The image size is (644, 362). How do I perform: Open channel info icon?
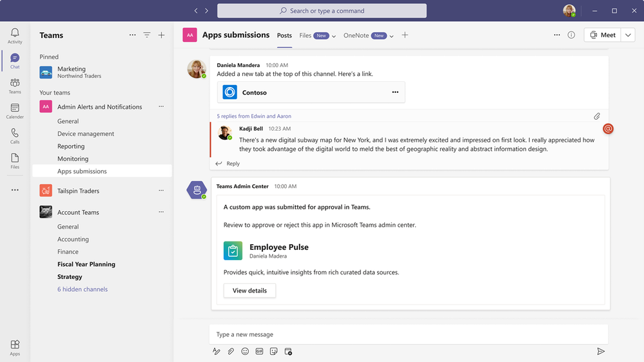click(x=571, y=35)
